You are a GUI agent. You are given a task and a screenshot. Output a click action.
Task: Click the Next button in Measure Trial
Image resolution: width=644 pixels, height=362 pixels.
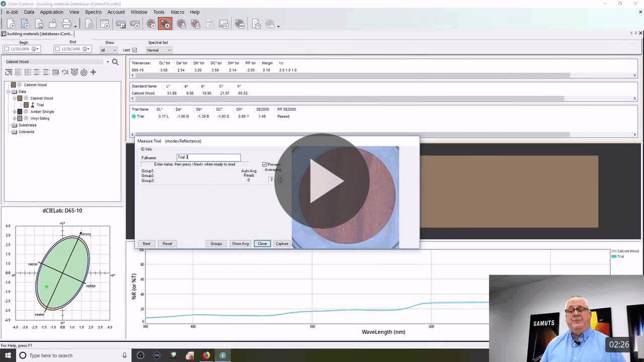click(x=146, y=243)
